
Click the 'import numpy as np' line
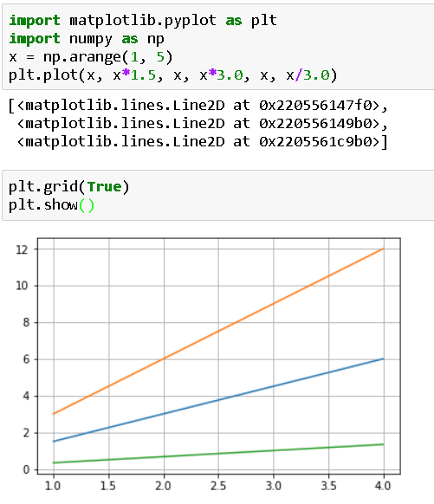click(x=87, y=39)
